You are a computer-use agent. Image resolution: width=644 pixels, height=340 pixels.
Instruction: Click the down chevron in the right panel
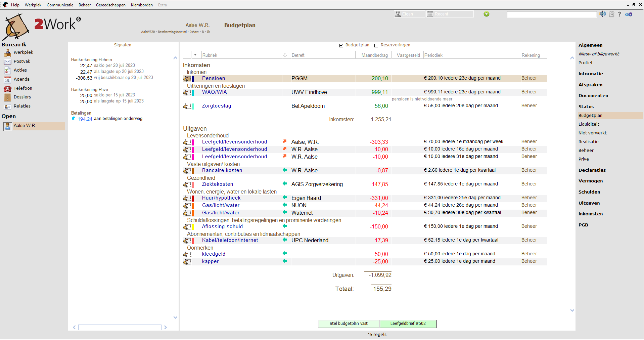(572, 310)
